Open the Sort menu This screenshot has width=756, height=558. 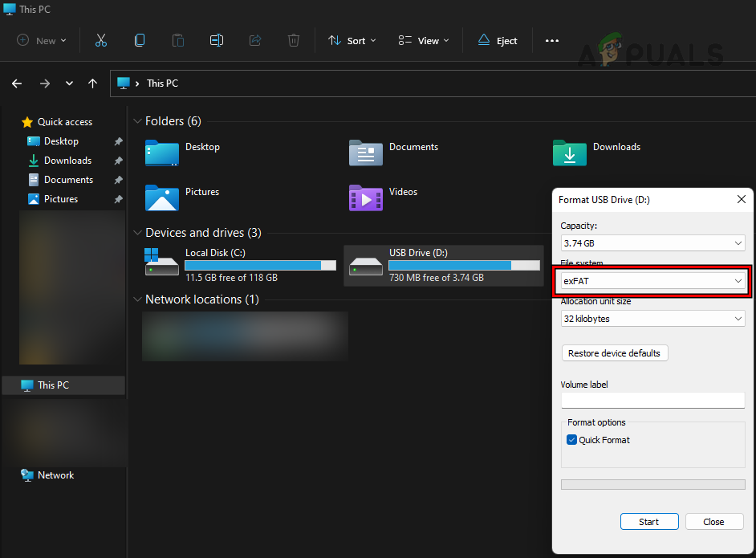[352, 39]
